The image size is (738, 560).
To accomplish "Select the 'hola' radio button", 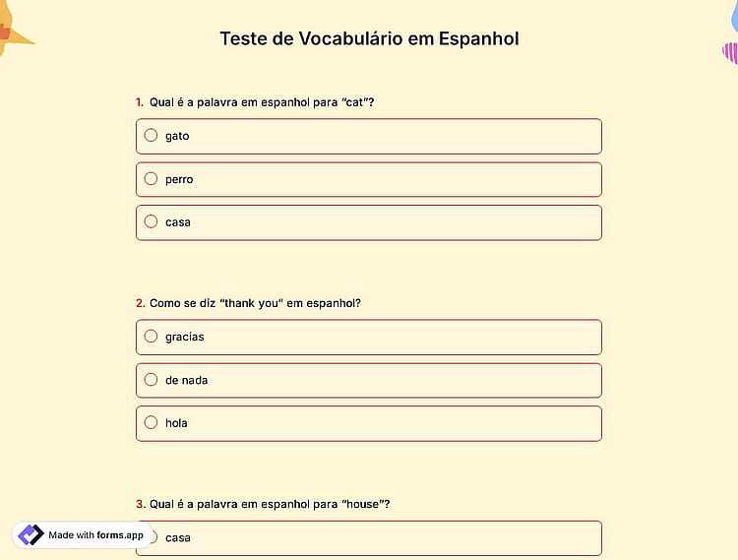I will coord(151,422).
